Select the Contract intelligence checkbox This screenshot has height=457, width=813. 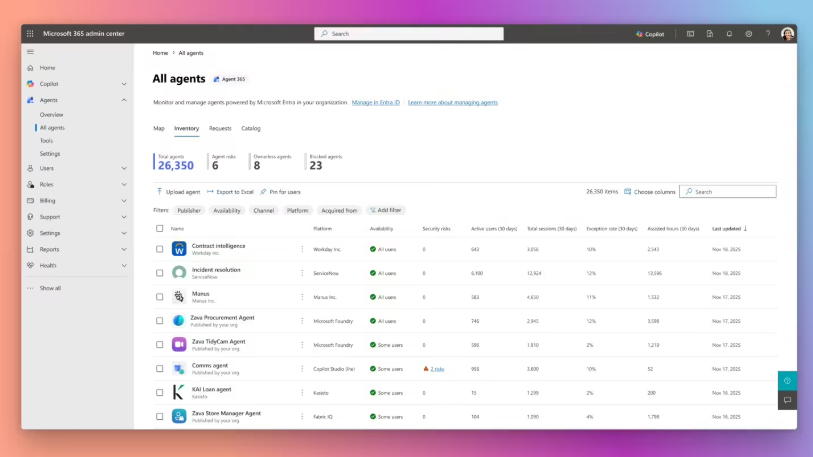point(160,248)
